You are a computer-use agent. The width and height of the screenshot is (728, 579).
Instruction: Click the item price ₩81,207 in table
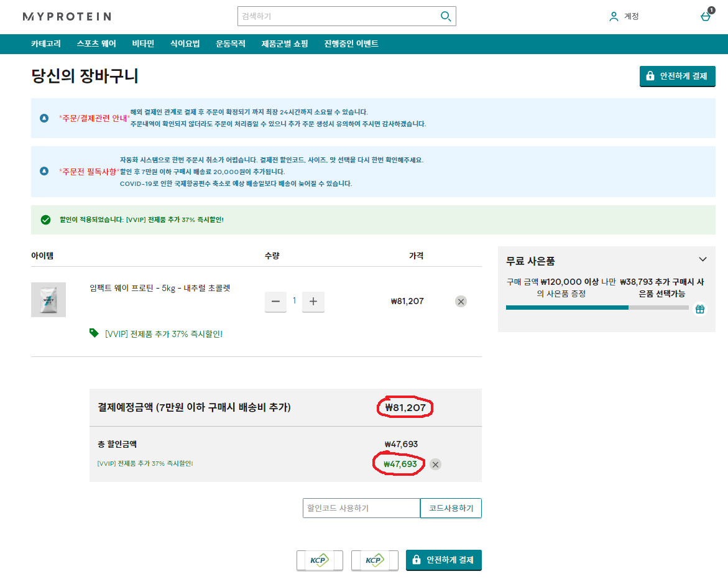(407, 302)
